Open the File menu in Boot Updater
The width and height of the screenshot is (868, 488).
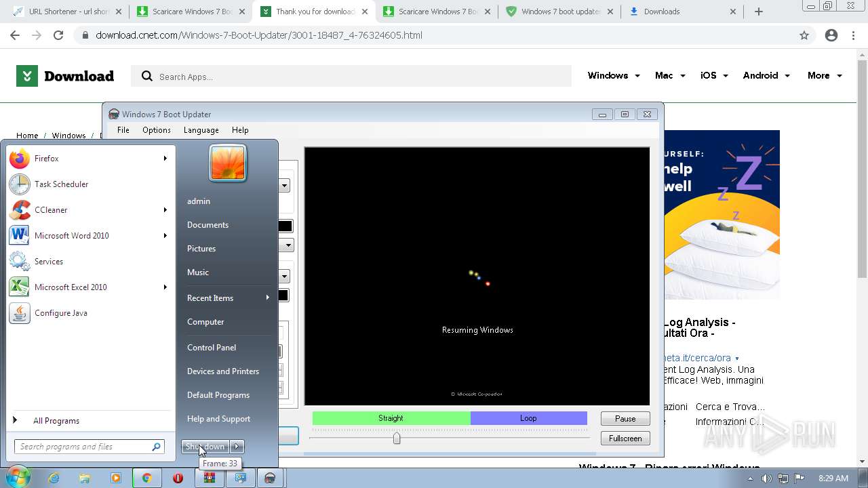click(x=123, y=130)
